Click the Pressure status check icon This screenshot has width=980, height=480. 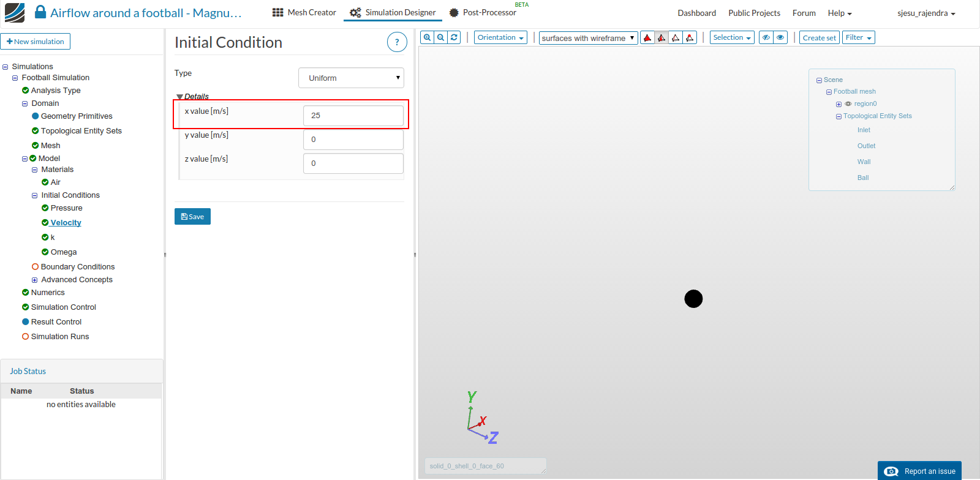(x=45, y=208)
